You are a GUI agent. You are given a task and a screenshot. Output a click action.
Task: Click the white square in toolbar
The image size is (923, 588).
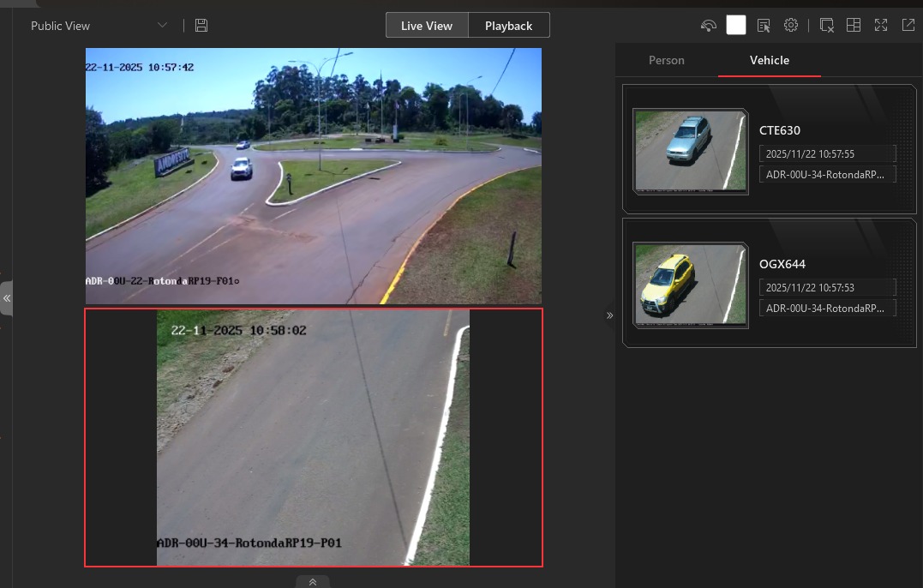[x=736, y=25]
